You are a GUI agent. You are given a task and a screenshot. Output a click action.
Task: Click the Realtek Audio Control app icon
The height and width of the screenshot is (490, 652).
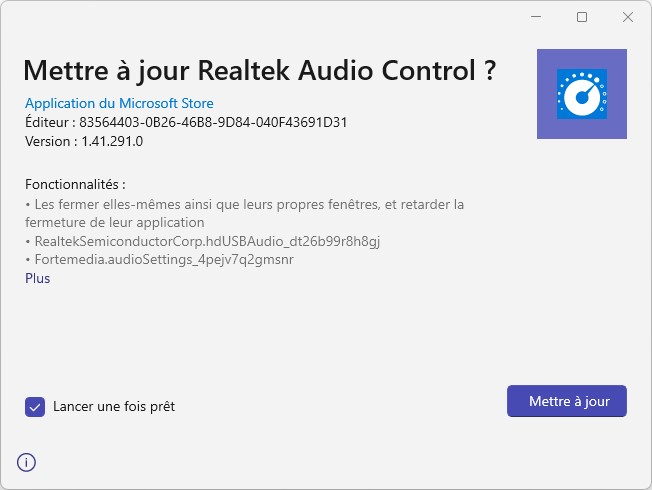[x=581, y=94]
